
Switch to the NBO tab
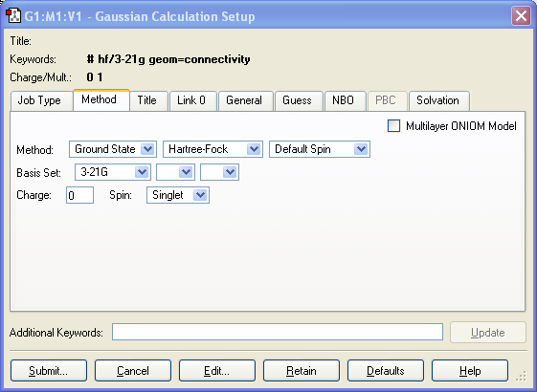click(x=346, y=100)
